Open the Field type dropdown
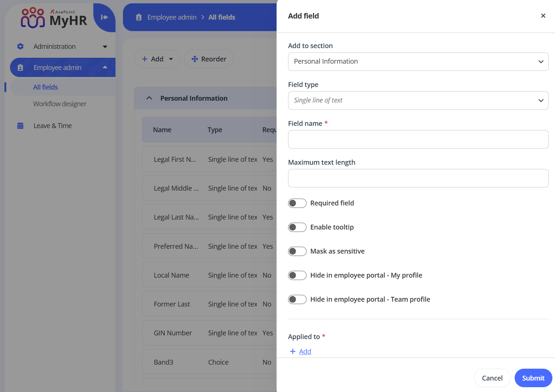The image size is (555, 392). click(x=418, y=100)
